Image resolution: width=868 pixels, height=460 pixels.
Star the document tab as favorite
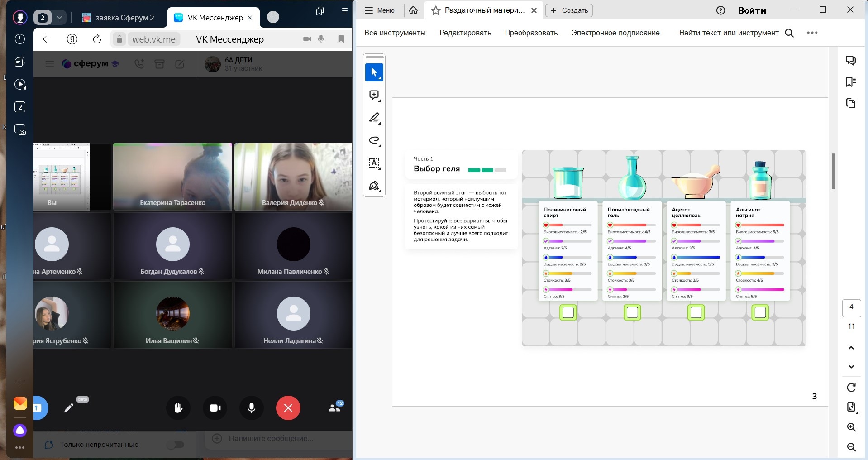[436, 10]
